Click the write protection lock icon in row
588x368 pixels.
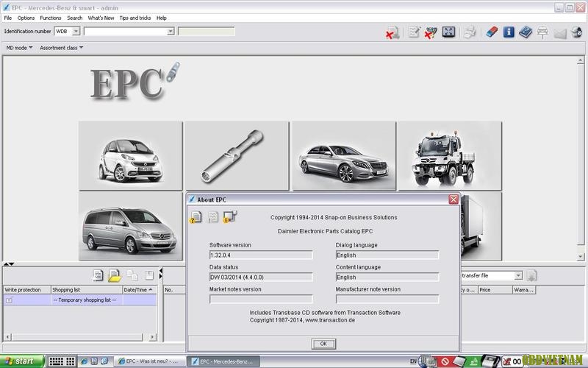coord(9,300)
